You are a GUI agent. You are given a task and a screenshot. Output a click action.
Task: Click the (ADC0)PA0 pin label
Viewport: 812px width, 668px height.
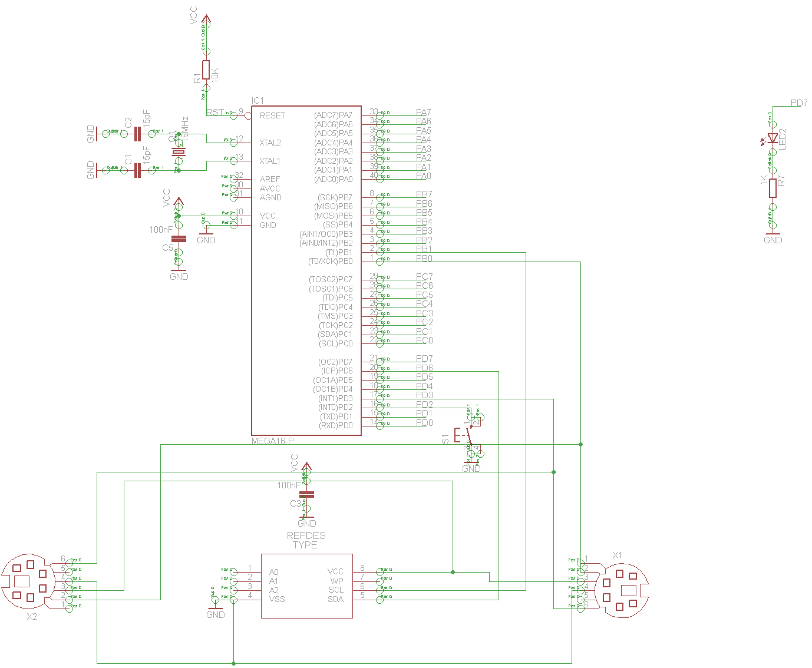tap(334, 179)
